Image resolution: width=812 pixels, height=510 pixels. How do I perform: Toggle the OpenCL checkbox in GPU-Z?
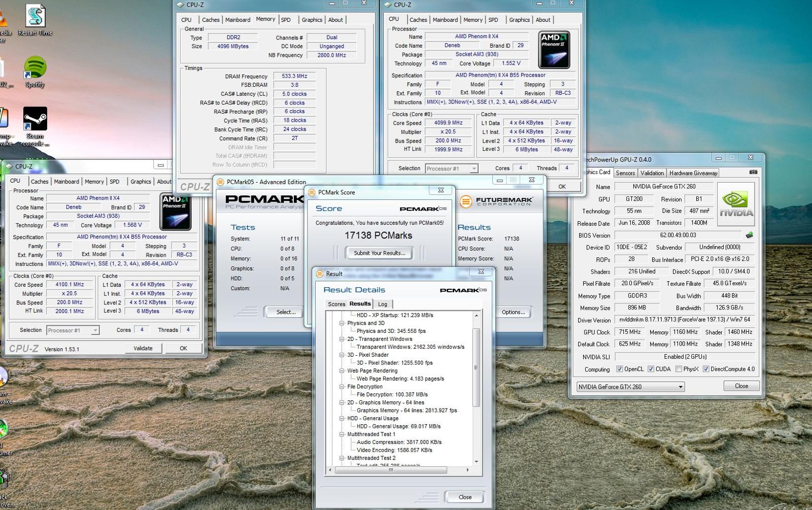click(619, 369)
